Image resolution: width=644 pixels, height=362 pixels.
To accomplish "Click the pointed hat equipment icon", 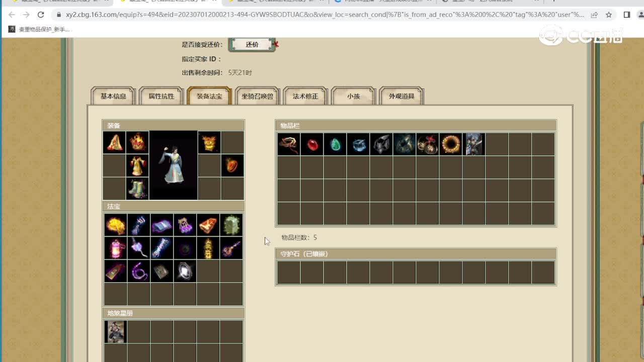I will pos(115,143).
